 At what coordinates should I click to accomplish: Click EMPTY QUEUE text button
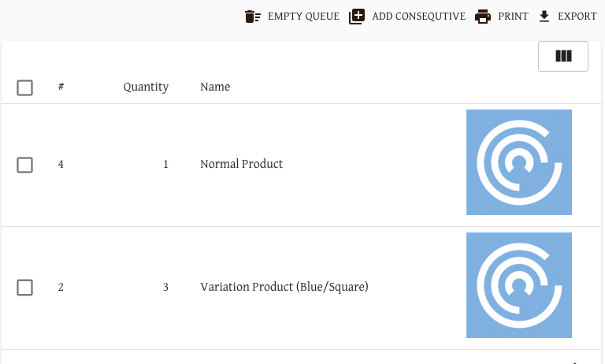tap(303, 17)
